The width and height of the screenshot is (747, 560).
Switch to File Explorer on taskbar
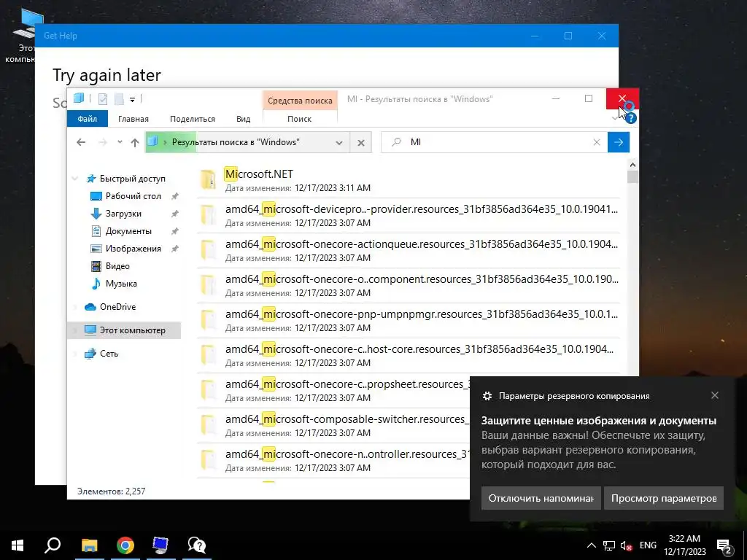click(89, 545)
